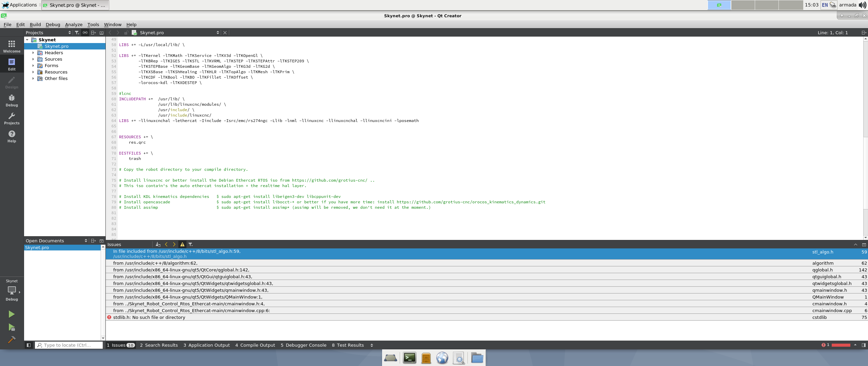868x366 pixels.
Task: Open the Build menu
Action: tap(35, 24)
